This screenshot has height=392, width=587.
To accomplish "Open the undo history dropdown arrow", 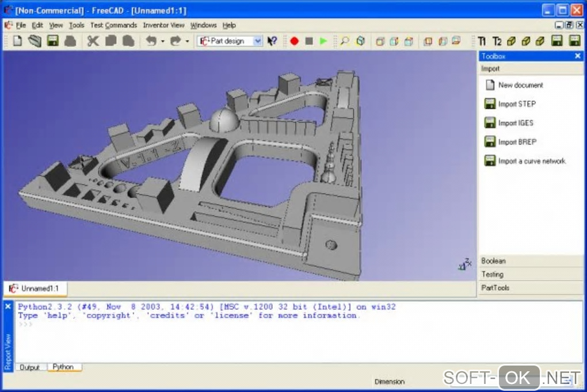I will [163, 41].
